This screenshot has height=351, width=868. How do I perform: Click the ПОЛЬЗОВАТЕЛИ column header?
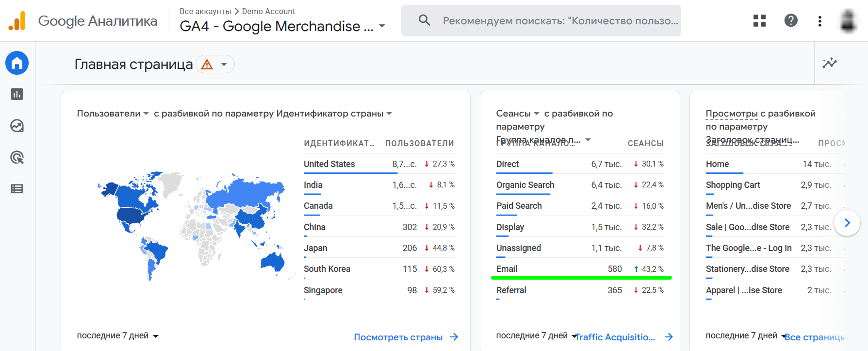click(420, 143)
